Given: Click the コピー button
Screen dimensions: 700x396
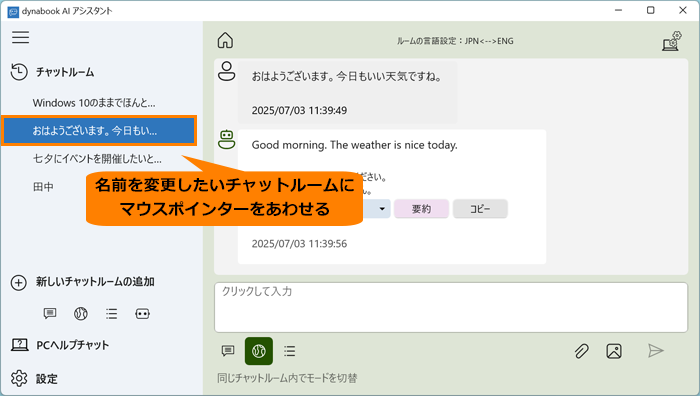Looking at the screenshot, I should point(480,209).
